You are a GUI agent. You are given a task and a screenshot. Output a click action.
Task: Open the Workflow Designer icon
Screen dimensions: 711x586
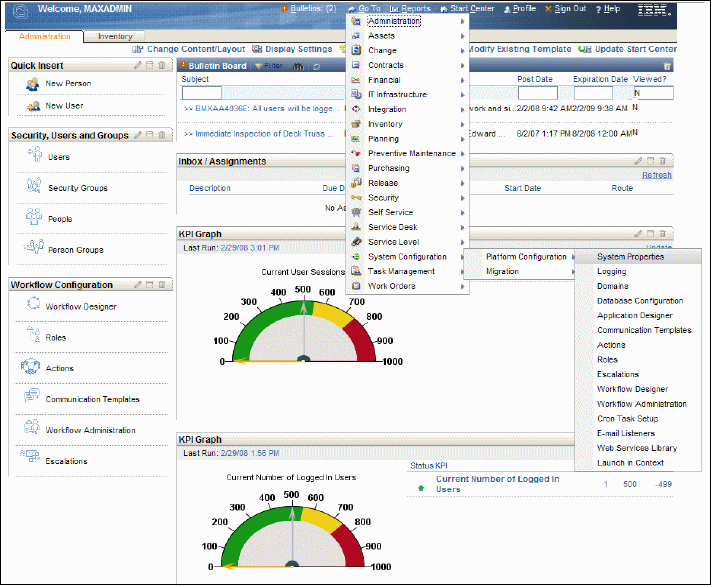[33, 303]
